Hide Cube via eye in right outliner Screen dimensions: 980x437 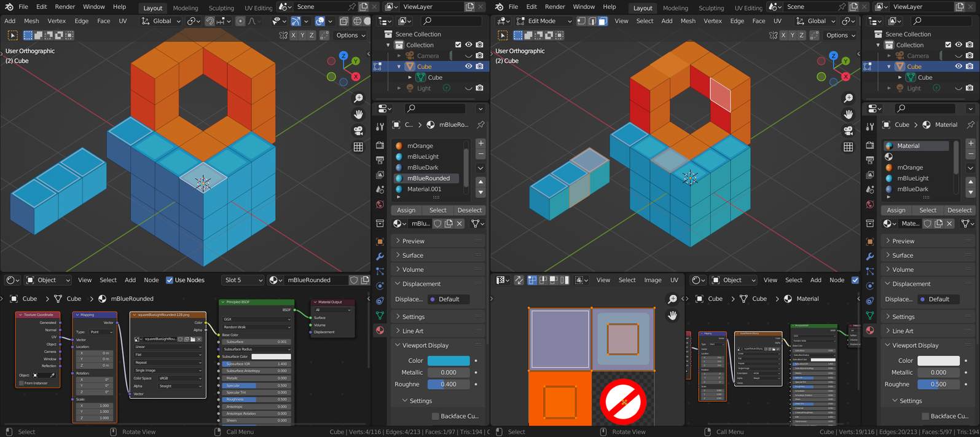point(958,66)
